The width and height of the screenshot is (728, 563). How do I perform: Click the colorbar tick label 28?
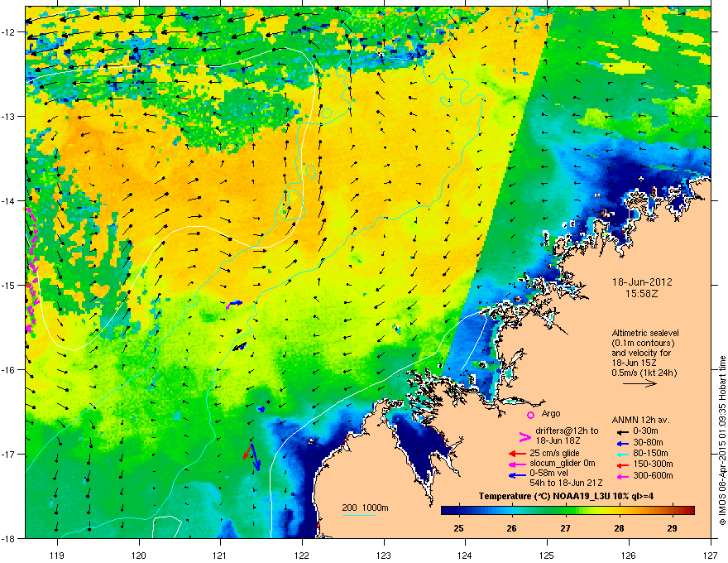(x=619, y=528)
